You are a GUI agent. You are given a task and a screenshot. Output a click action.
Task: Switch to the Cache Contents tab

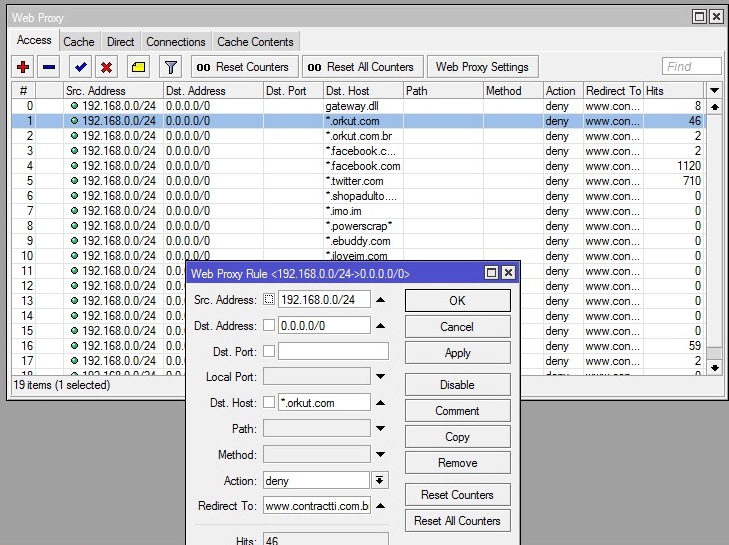pyautogui.click(x=255, y=42)
